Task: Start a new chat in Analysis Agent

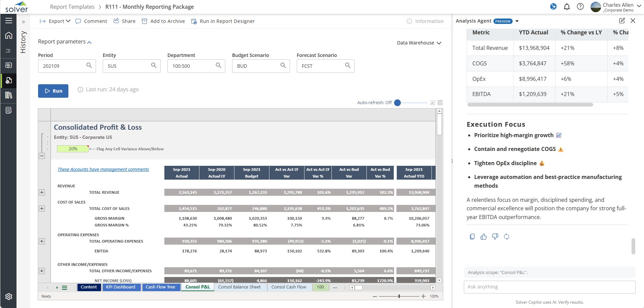Action: pyautogui.click(x=622, y=21)
